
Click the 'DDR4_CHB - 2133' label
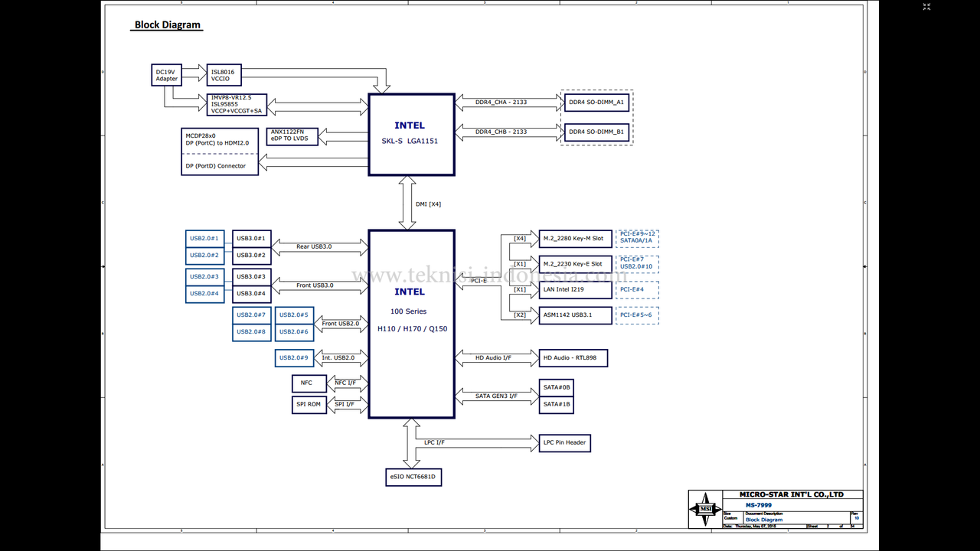[x=501, y=132]
